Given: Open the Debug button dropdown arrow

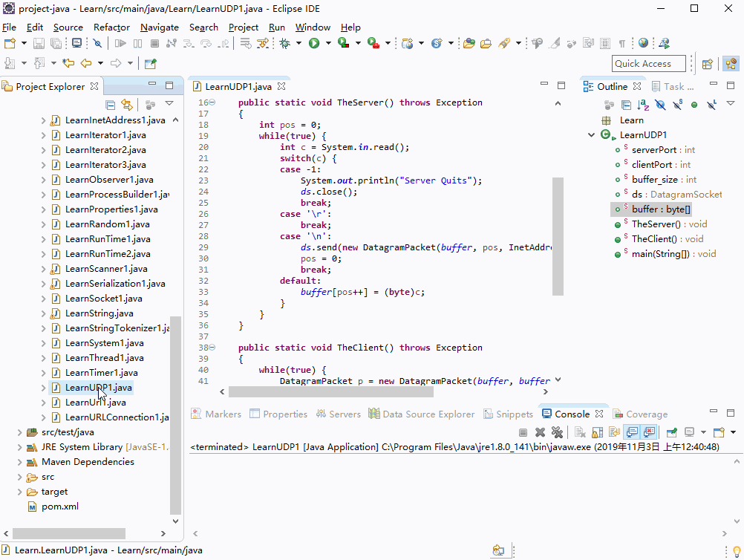Looking at the screenshot, I should point(298,44).
